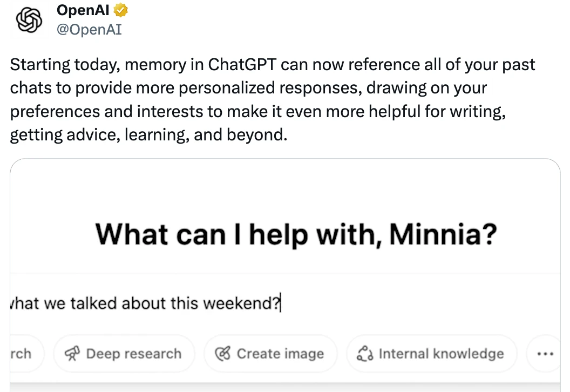Click the telescope icon in Deep research
Viewport: 570px width, 392px height.
point(72,354)
